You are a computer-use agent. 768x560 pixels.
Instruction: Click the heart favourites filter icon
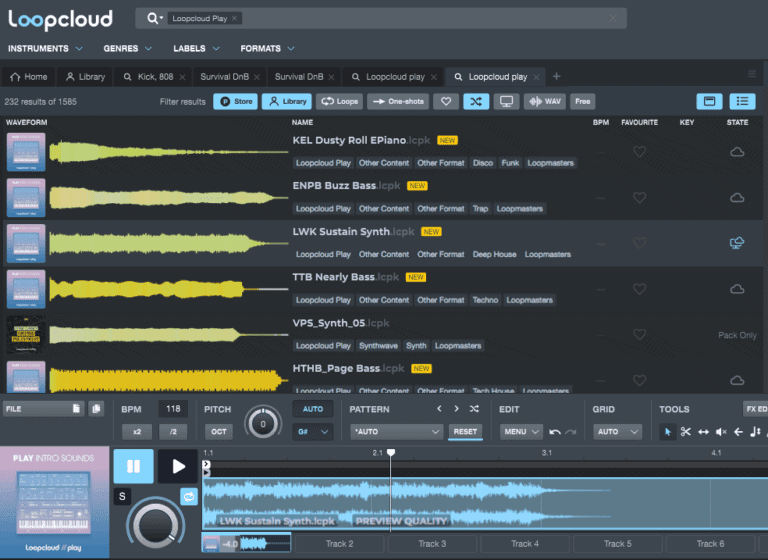[x=446, y=101]
